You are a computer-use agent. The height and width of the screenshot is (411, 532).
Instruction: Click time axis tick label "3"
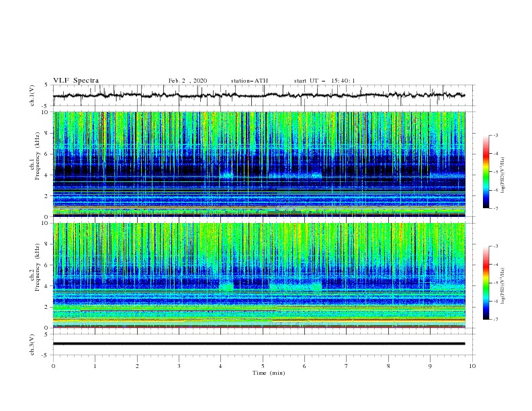click(x=179, y=366)
